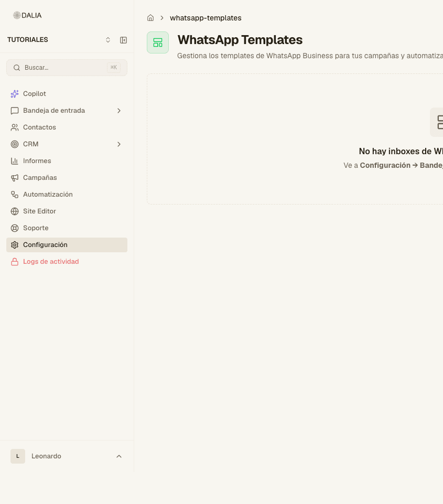Click the CRM target icon

click(15, 144)
